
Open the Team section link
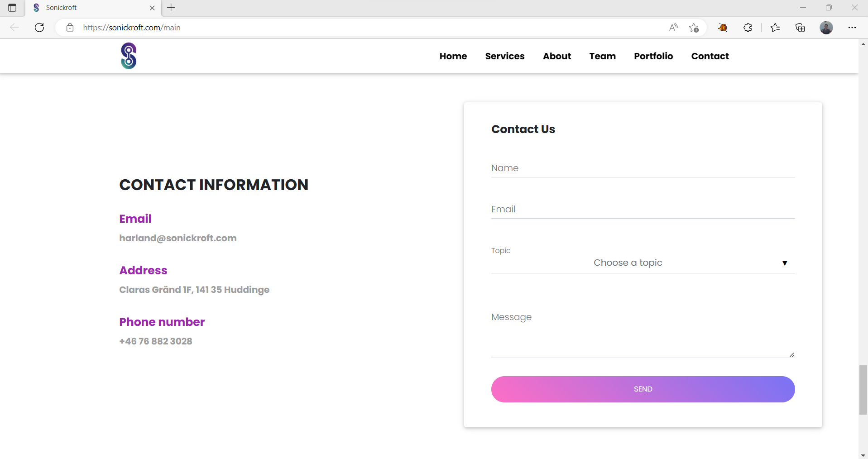pos(602,56)
